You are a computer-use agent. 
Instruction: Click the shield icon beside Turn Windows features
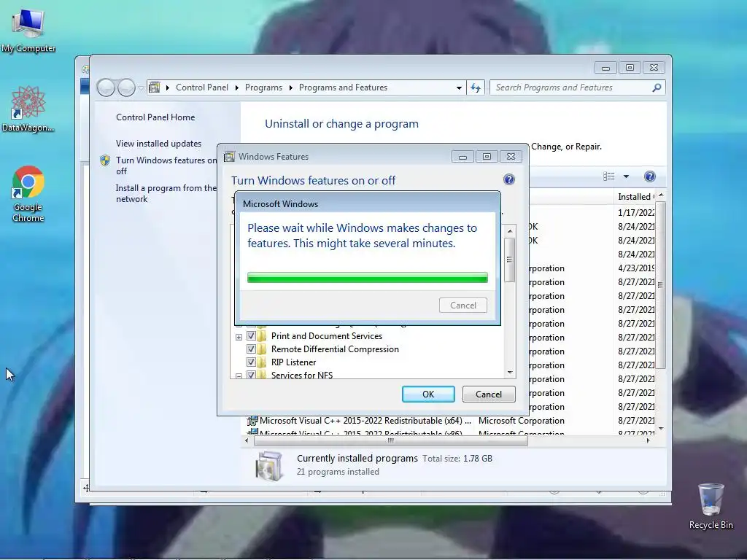point(105,160)
